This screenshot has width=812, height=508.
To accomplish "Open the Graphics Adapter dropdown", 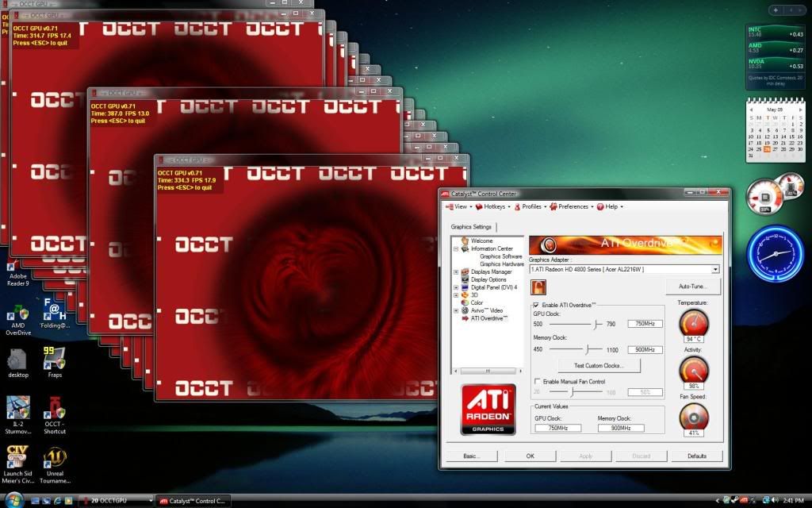I will pyautogui.click(x=715, y=270).
